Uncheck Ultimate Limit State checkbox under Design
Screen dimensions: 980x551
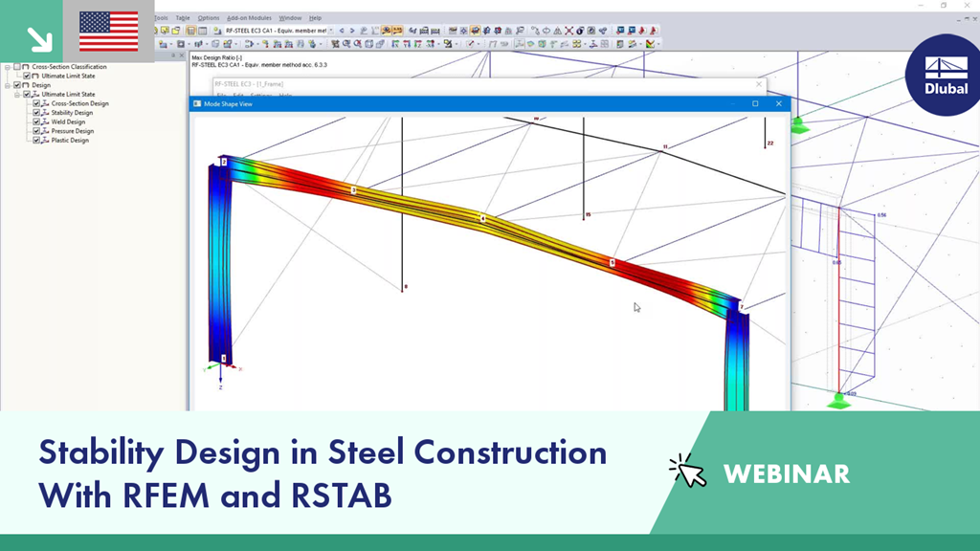(x=27, y=95)
